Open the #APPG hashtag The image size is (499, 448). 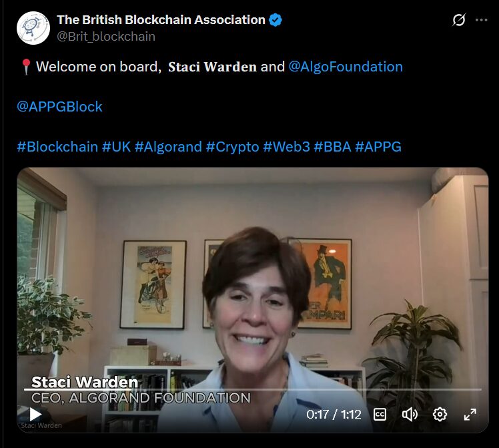[x=378, y=147]
